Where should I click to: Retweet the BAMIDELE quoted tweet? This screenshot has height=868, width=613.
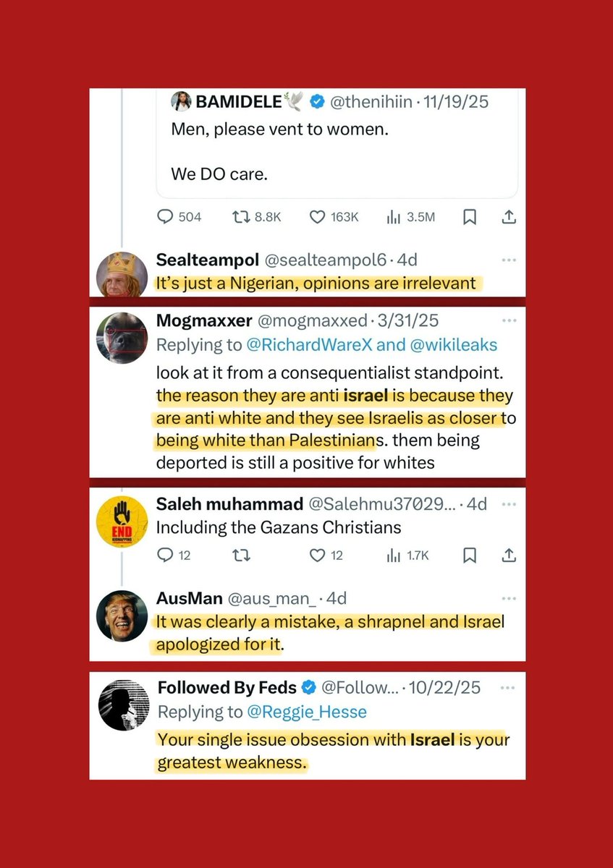point(240,217)
